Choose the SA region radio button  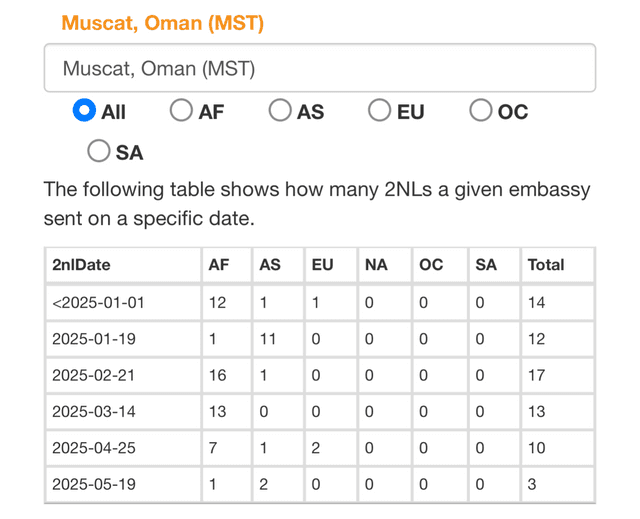[99, 151]
